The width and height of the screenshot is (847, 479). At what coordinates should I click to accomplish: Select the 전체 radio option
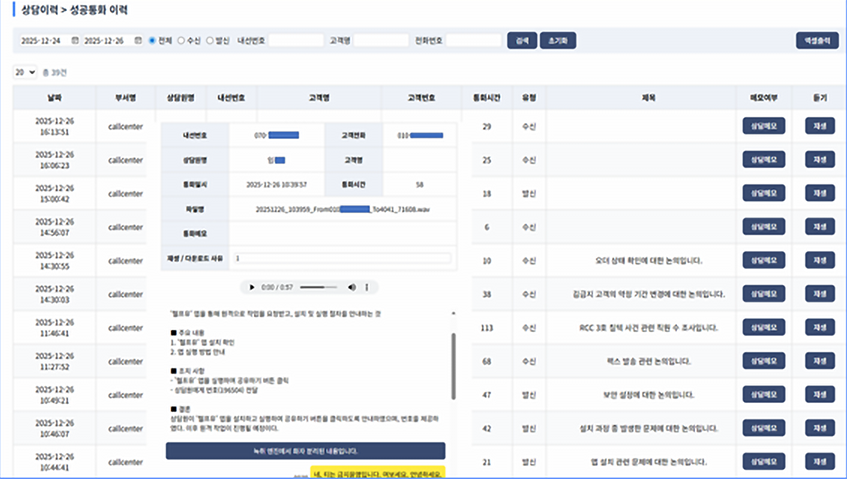coord(152,41)
